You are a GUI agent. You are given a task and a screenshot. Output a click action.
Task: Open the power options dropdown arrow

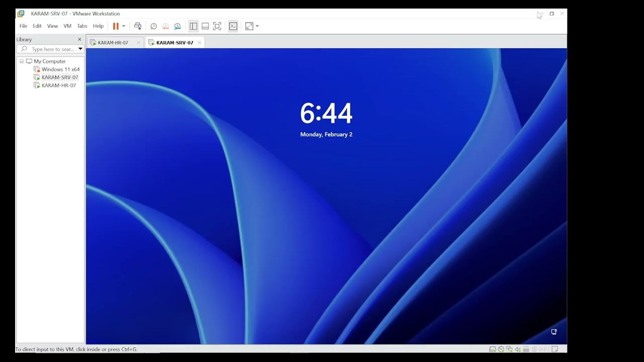coord(124,26)
